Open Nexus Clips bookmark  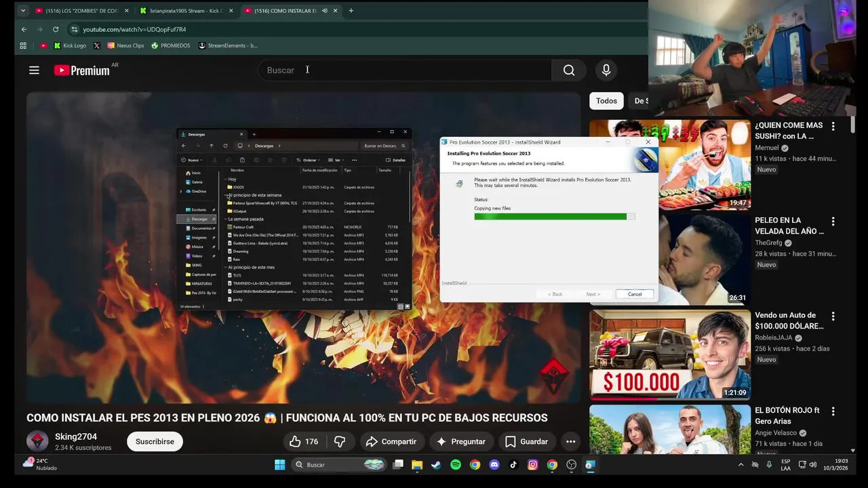(x=125, y=45)
